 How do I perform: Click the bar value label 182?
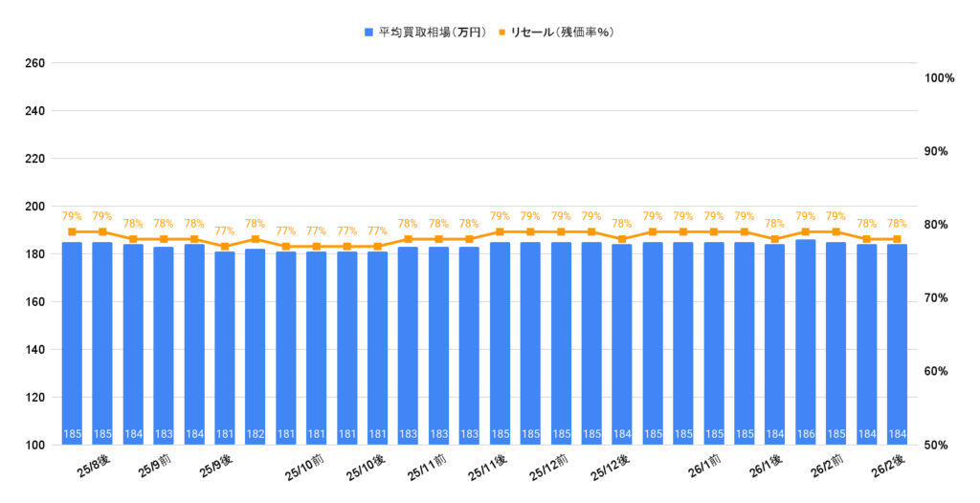coord(255,433)
